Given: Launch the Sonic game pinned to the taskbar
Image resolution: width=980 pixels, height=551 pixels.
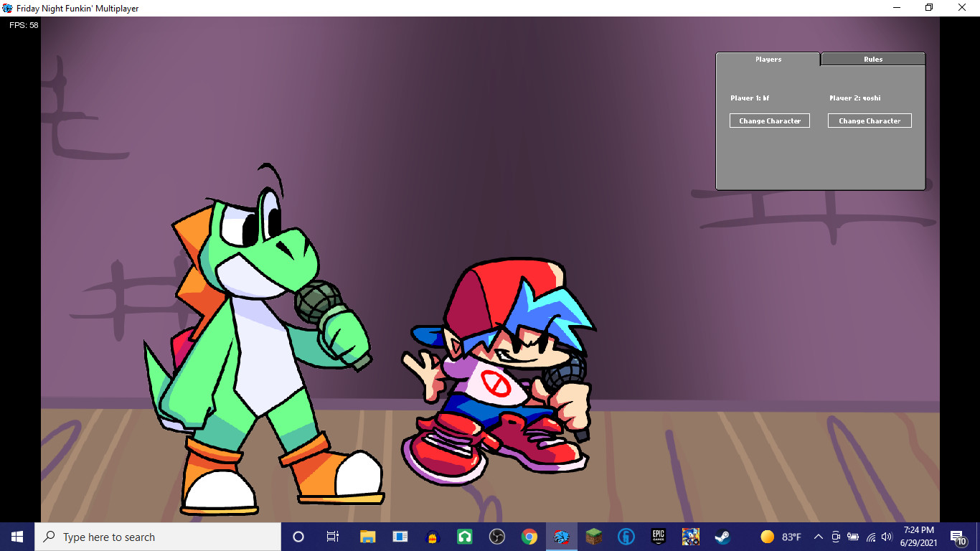Looking at the screenshot, I should tap(690, 536).
